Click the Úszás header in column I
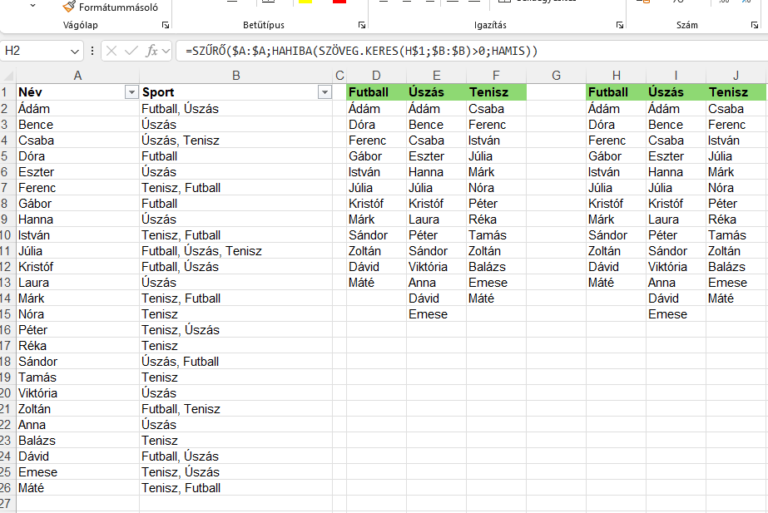This screenshot has width=768, height=513. tap(676, 92)
